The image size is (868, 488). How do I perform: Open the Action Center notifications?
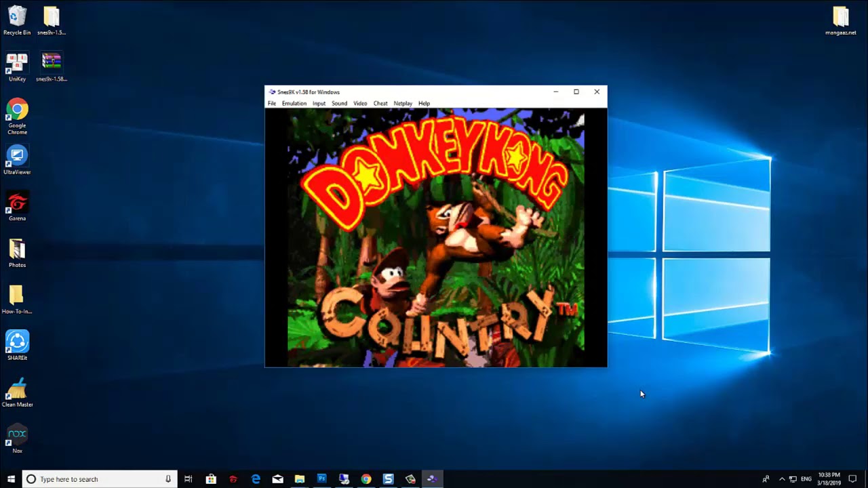click(x=853, y=479)
